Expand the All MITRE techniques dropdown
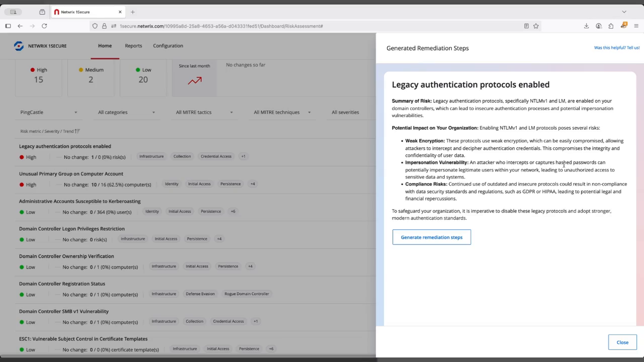Screen dimensions: 644x362 point(282,112)
